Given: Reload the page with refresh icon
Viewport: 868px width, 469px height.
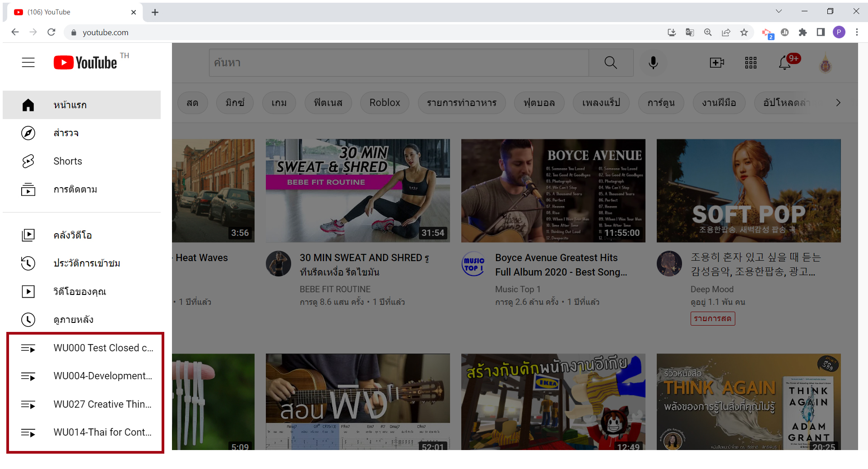Looking at the screenshot, I should click(51, 32).
